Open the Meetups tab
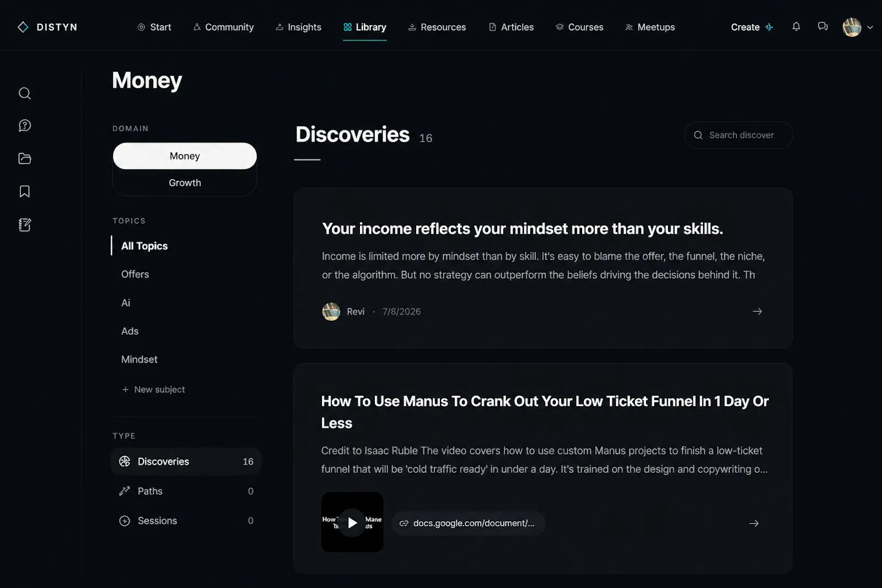 coord(650,27)
